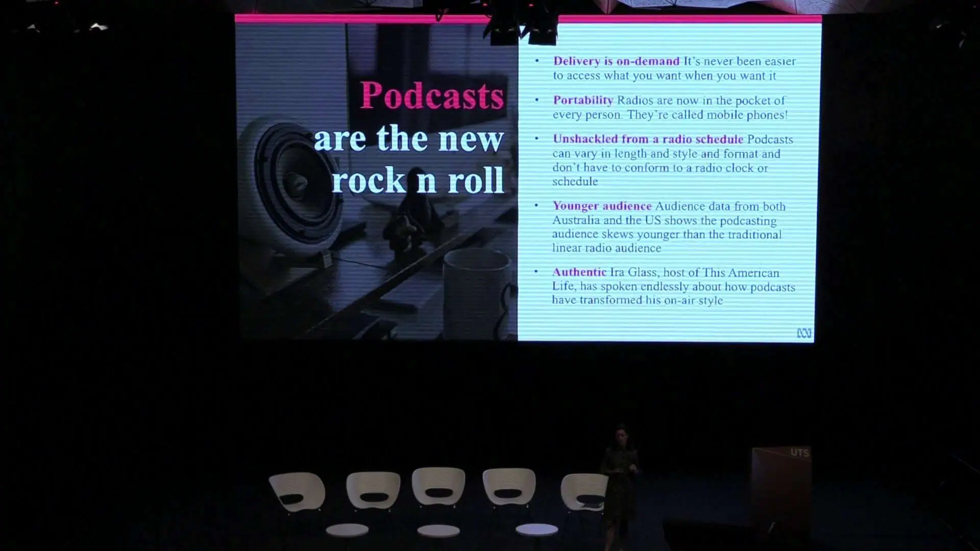The width and height of the screenshot is (980, 551).
Task: Click the Younger audience heading
Action: pyautogui.click(x=601, y=206)
